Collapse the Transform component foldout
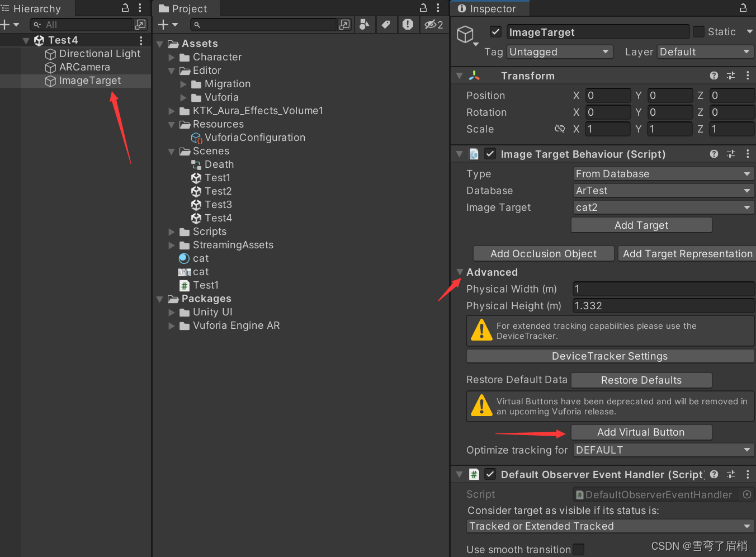Viewport: 756px width, 557px height. click(x=460, y=75)
